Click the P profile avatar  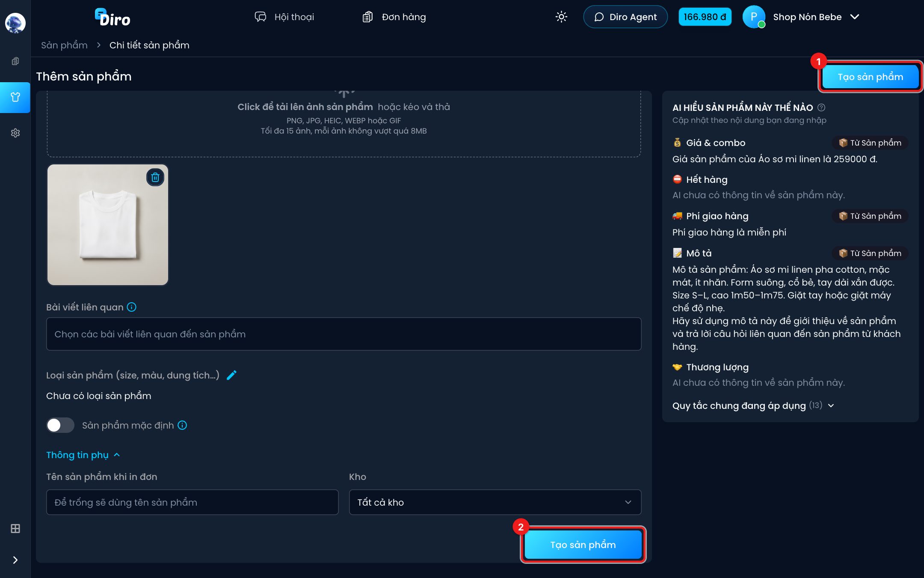[754, 17]
